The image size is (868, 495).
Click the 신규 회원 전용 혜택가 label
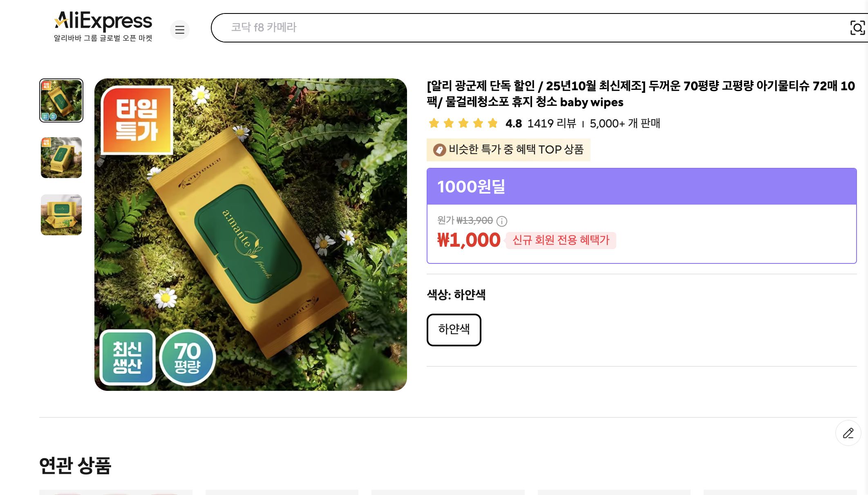tap(560, 241)
